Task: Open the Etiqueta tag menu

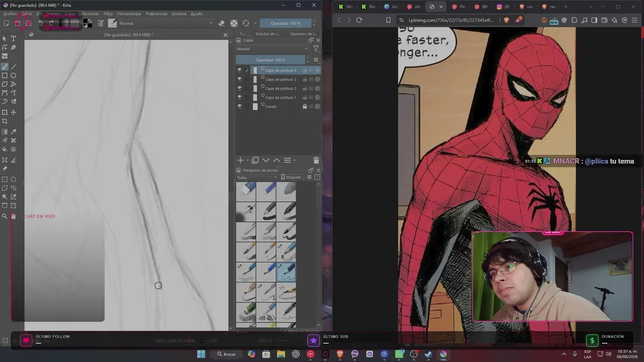Action: coord(291,177)
